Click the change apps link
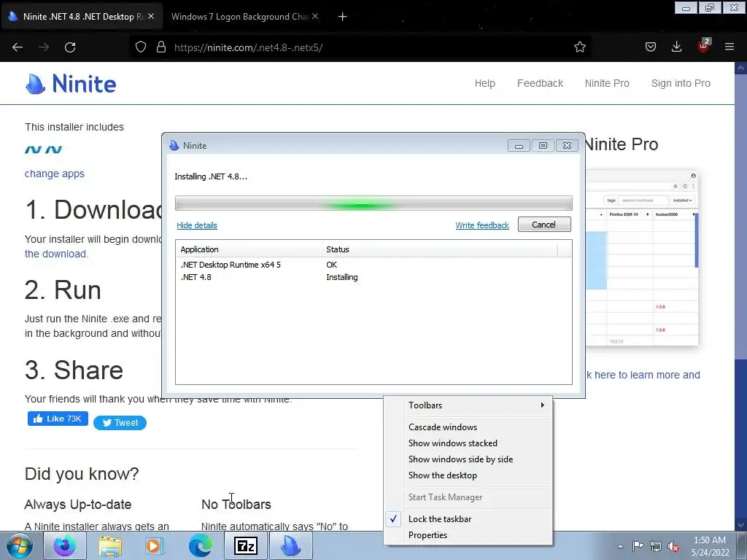Viewport: 747px width, 560px height. tap(54, 174)
